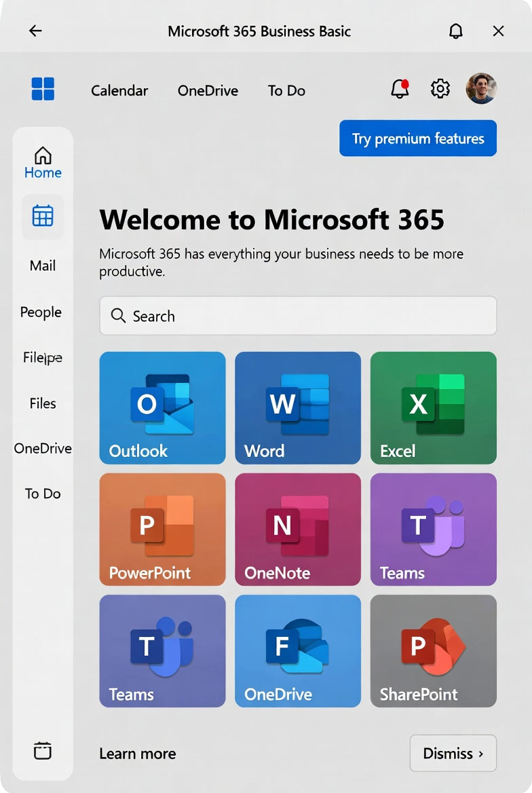Switch to OneDrive in top navigation
The width and height of the screenshot is (532, 793).
point(208,90)
